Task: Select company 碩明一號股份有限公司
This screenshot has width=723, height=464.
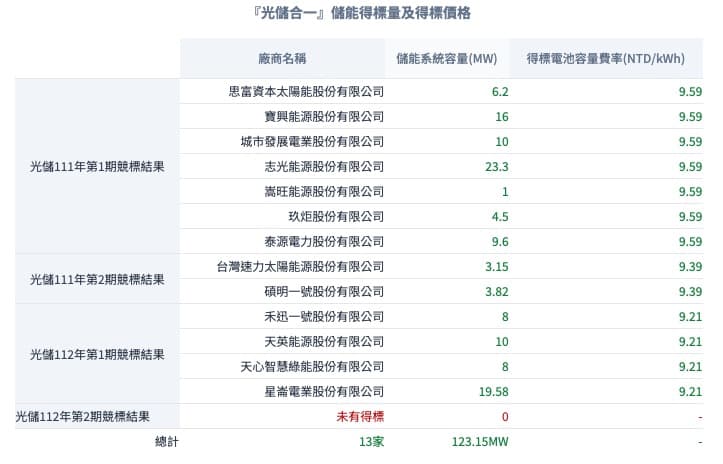Action: tap(324, 291)
